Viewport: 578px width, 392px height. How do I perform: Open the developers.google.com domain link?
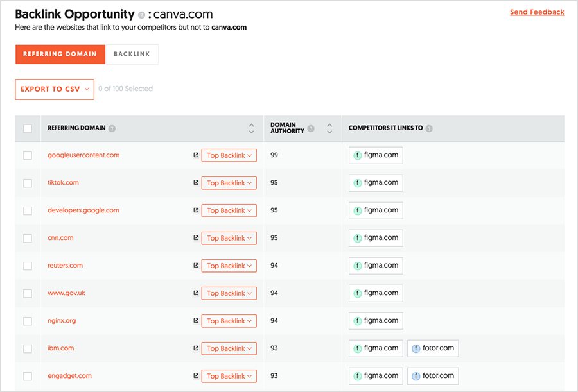point(83,210)
